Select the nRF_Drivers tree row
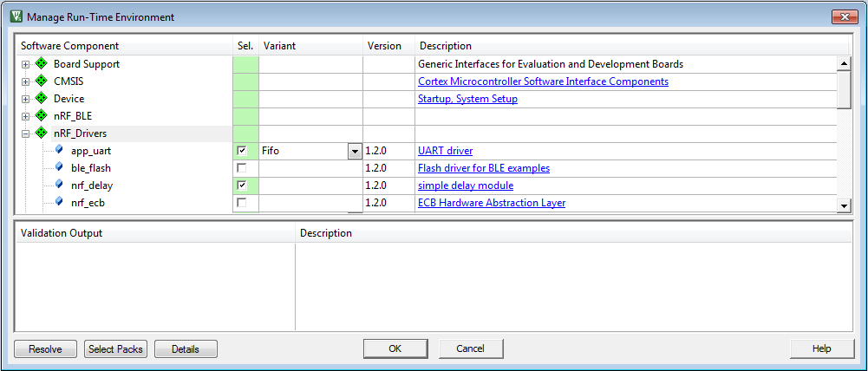Screen dimensions: 868x371 pos(80,133)
